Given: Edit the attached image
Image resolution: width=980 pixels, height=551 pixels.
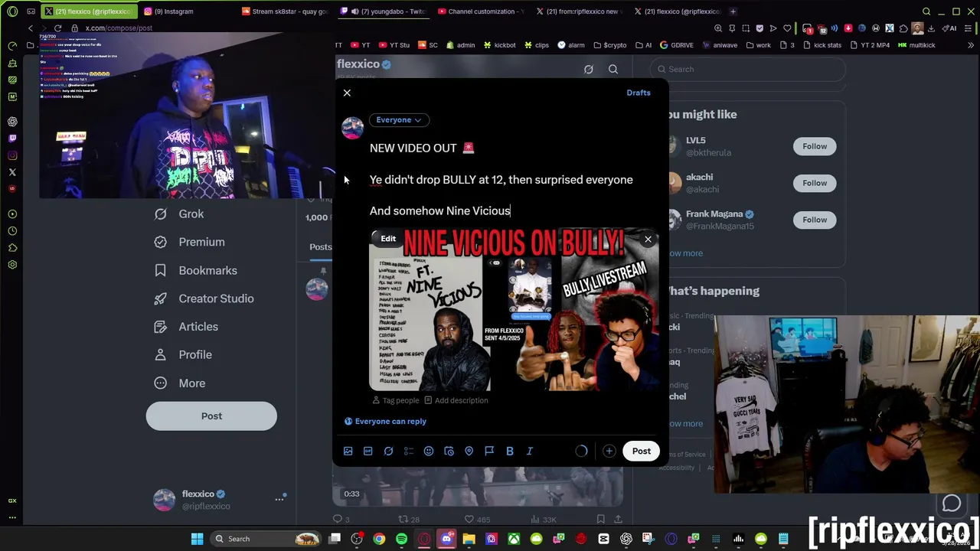Looking at the screenshot, I should [x=388, y=239].
